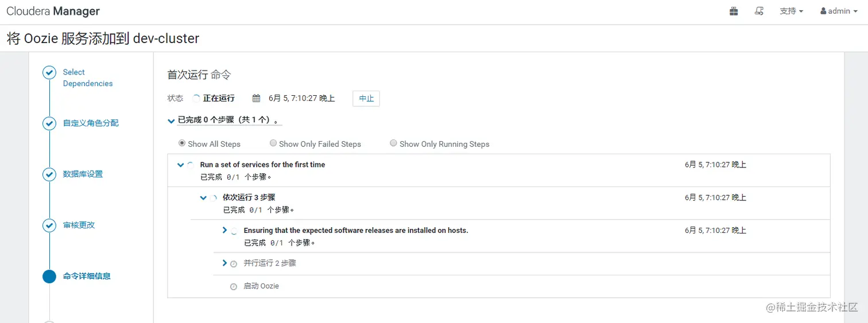
Task: Expand the 并行运行 2 步骤 row
Action: (224, 263)
